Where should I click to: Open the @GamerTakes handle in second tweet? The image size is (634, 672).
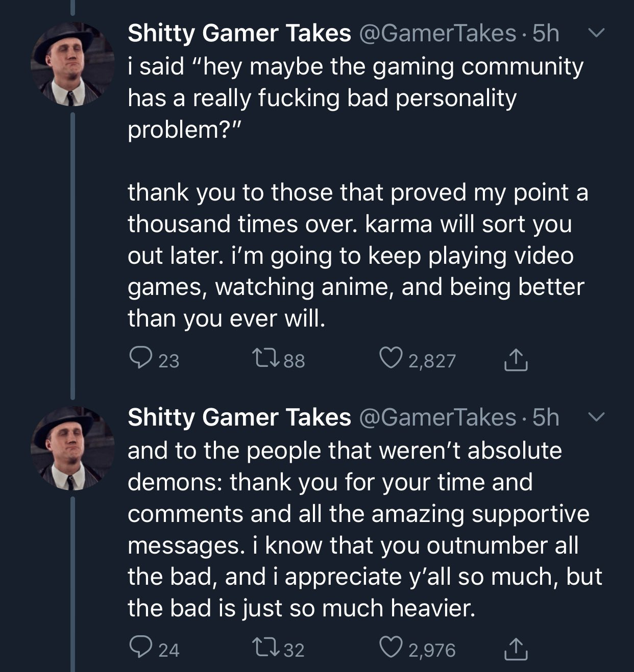[438, 418]
